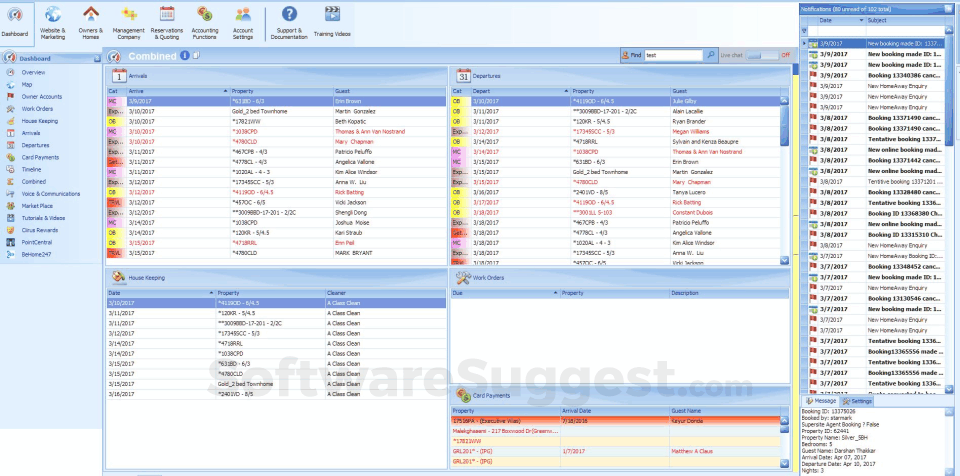Click the copy icon next to Combined title
The image size is (960, 476).
coord(196,56)
